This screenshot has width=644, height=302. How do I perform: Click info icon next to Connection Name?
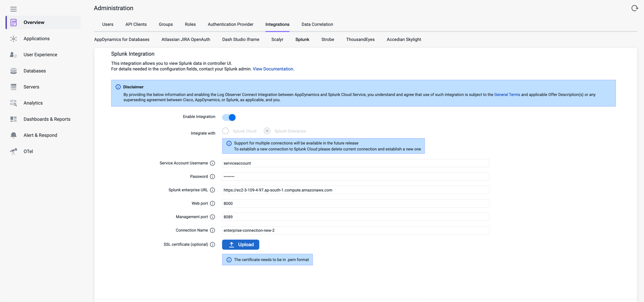(x=213, y=230)
